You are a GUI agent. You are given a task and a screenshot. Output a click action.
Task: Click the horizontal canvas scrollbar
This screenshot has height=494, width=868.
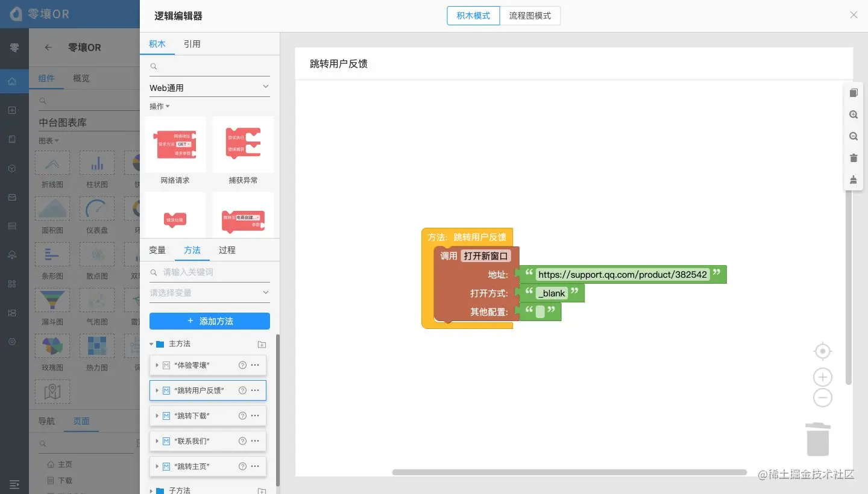(570, 472)
